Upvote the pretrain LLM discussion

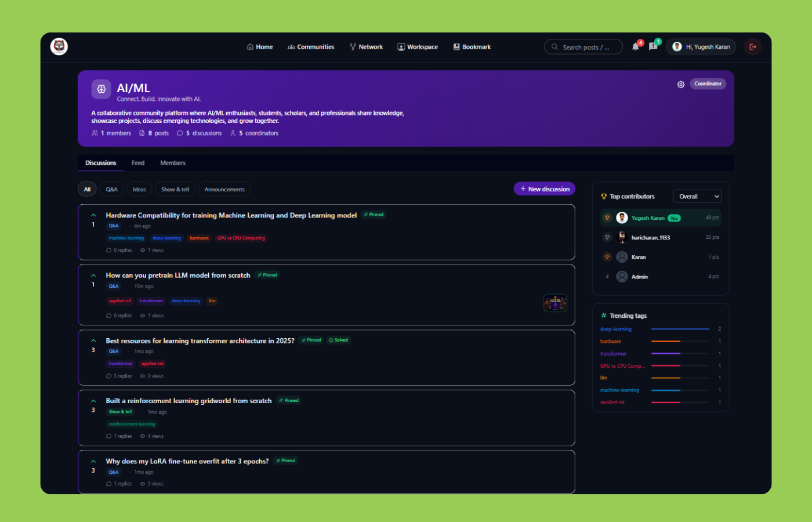(x=93, y=275)
